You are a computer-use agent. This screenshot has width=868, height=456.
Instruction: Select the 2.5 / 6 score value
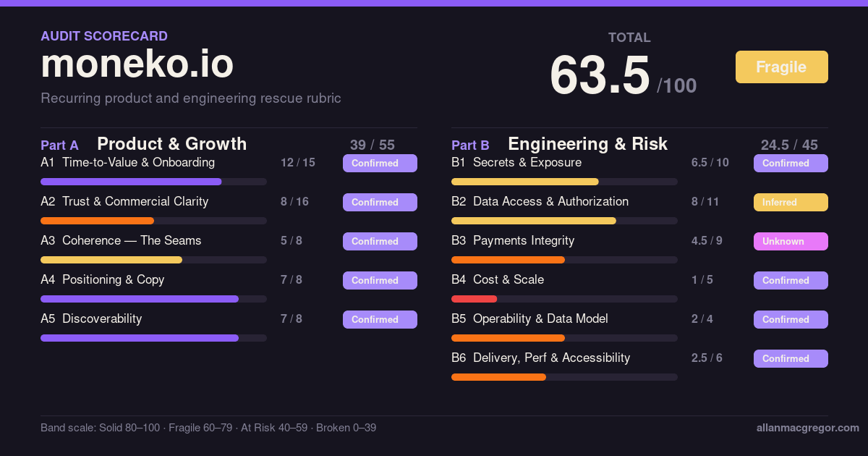pos(707,358)
